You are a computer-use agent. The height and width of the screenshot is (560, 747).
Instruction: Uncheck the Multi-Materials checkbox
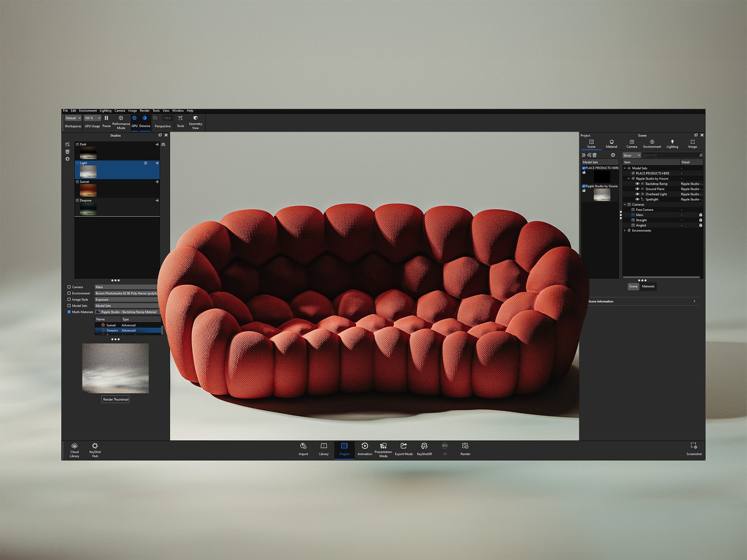pyautogui.click(x=69, y=312)
